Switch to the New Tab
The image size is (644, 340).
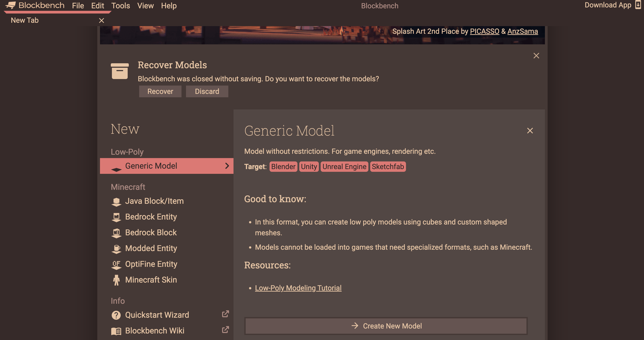tap(25, 20)
